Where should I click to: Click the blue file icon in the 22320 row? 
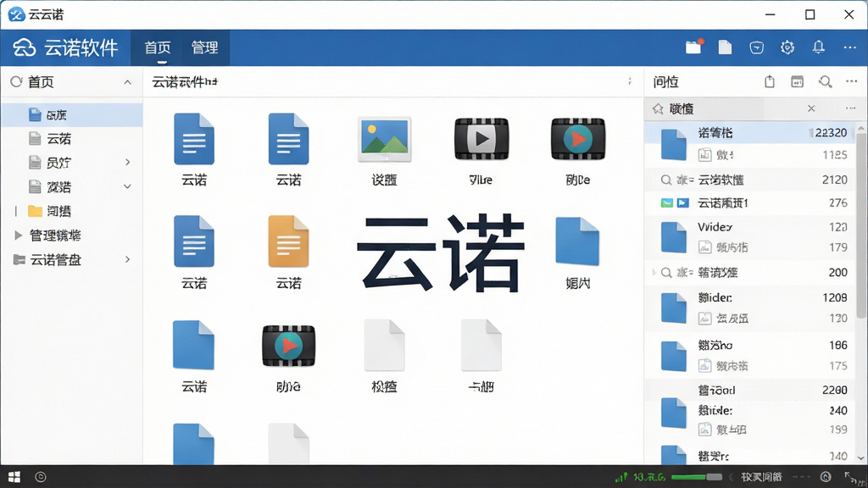(x=674, y=144)
